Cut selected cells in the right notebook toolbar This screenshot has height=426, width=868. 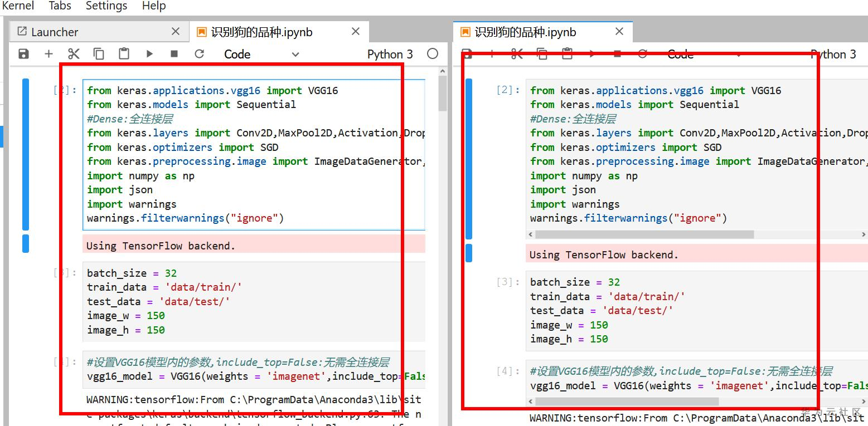tap(517, 54)
